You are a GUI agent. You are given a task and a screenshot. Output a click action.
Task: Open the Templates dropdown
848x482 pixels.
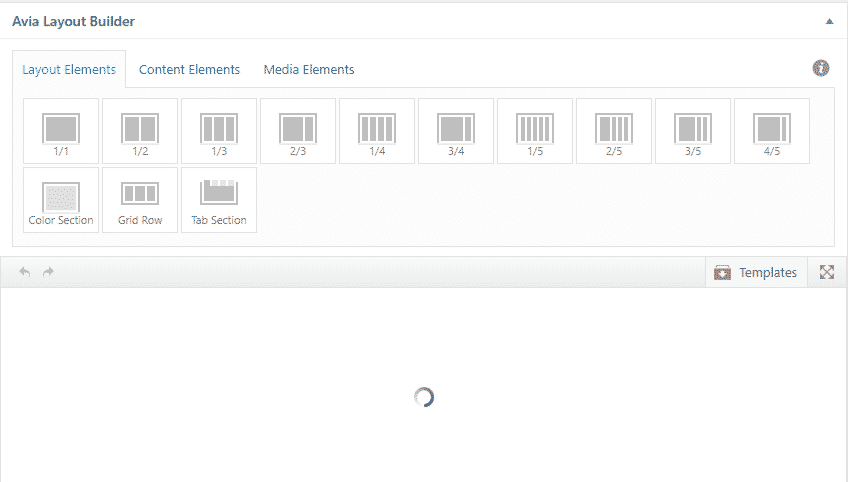click(x=756, y=272)
